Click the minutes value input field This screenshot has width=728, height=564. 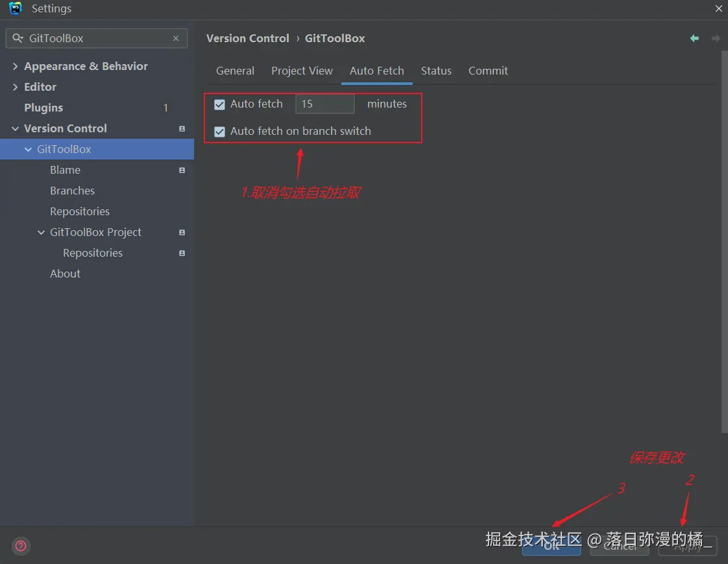tap(324, 104)
